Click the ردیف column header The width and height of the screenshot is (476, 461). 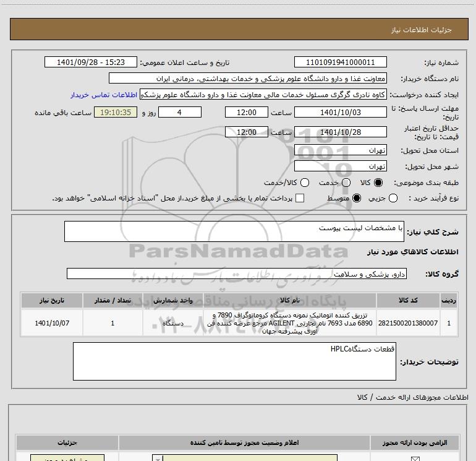(x=449, y=300)
